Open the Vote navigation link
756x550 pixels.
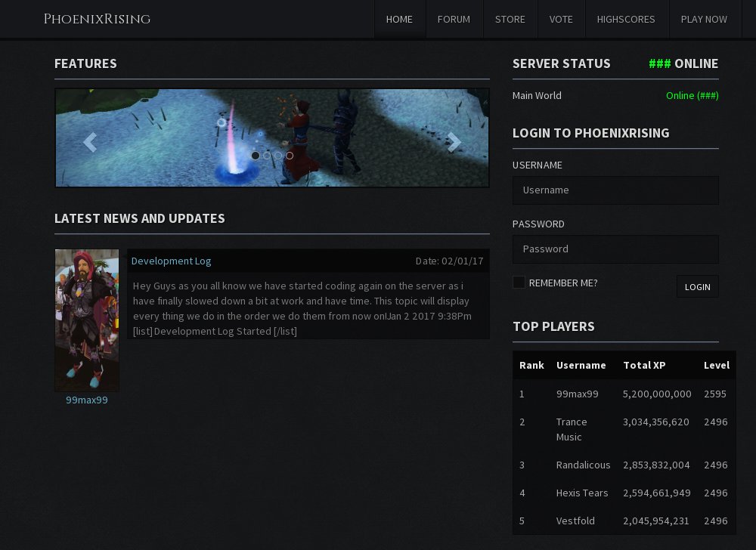click(x=561, y=20)
